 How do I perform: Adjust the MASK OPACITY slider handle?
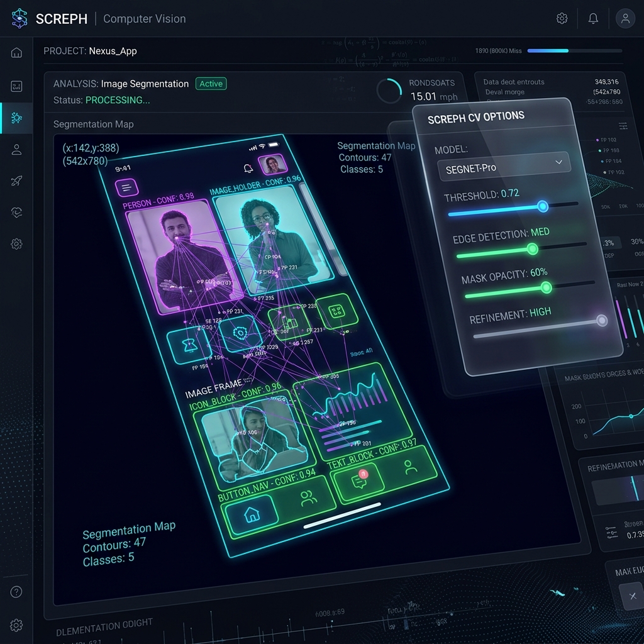coord(546,287)
